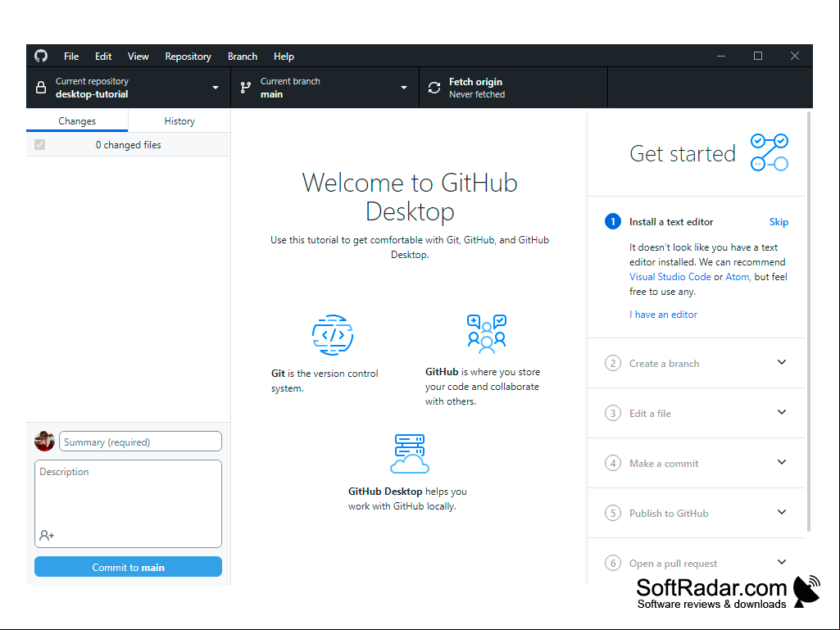Viewport: 840px width, 630px height.
Task: Close the GitHub Desktop window
Action: pyautogui.click(x=794, y=56)
